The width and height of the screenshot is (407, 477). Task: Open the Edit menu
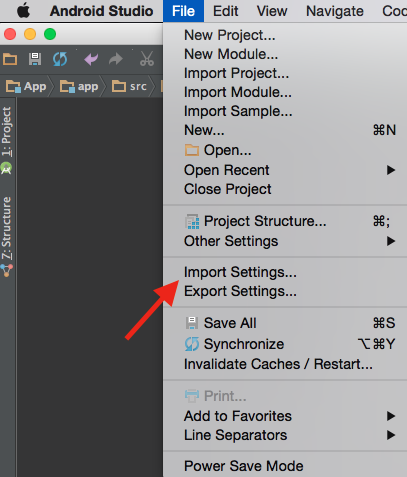(x=226, y=11)
